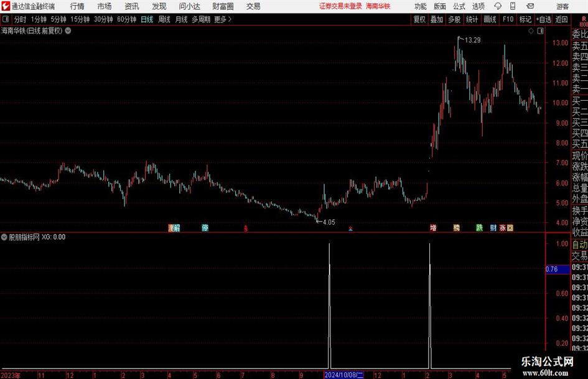Click the 叠加 overlay button

coord(437,19)
